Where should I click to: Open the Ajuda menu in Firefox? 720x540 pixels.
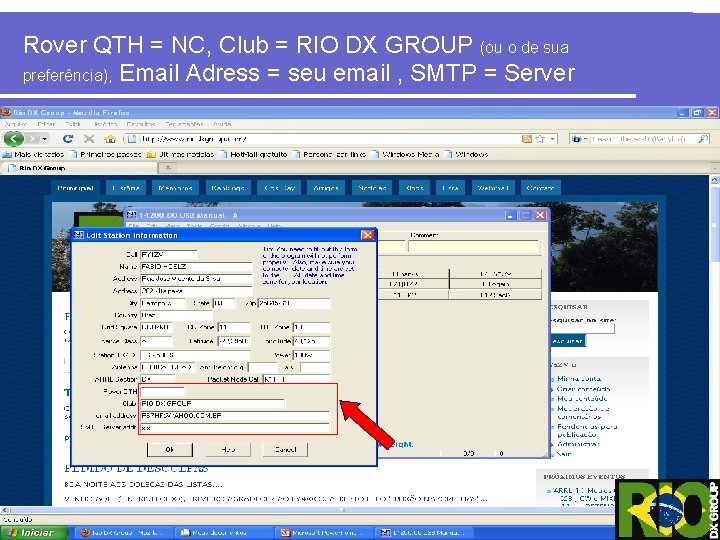click(x=222, y=124)
